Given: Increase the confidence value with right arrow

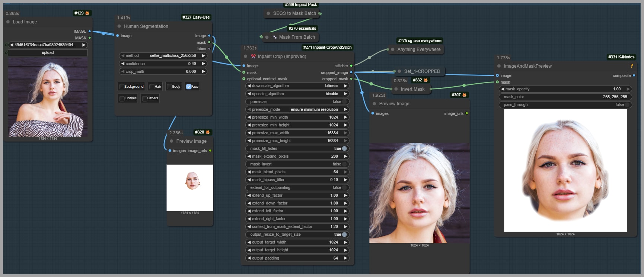Looking at the screenshot, I should [203, 64].
